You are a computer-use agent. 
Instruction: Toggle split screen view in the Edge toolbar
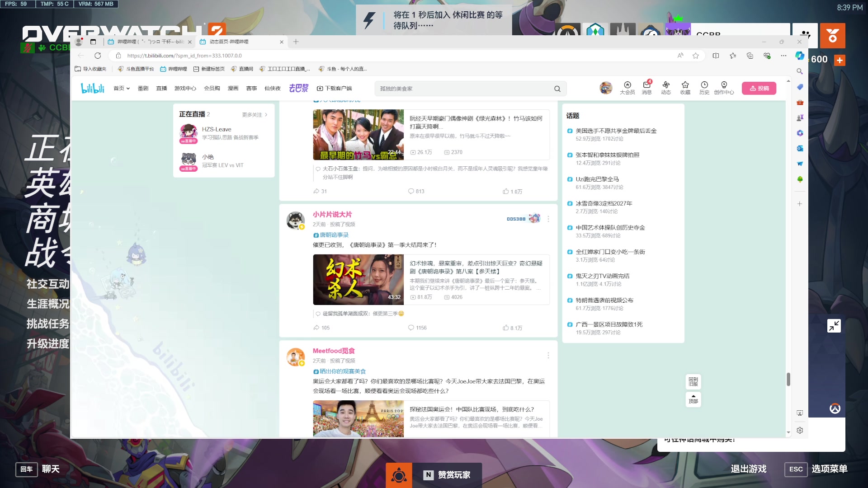[716, 56]
